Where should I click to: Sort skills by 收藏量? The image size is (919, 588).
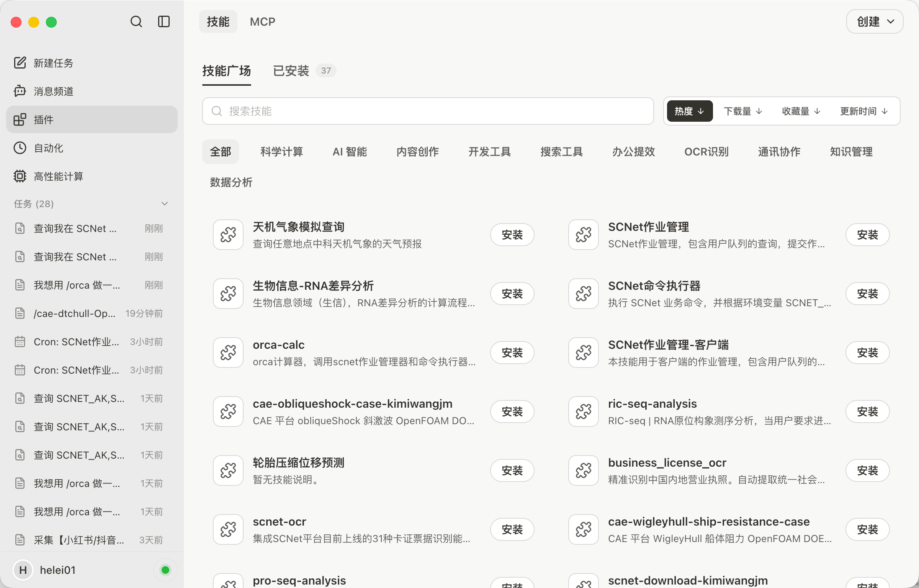click(x=801, y=111)
